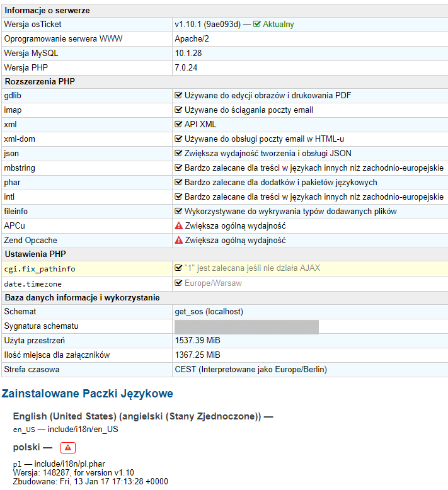Click the check icon in cgi.fix_pathinfo row
Viewport: 448px width, 490px height.
tap(178, 268)
